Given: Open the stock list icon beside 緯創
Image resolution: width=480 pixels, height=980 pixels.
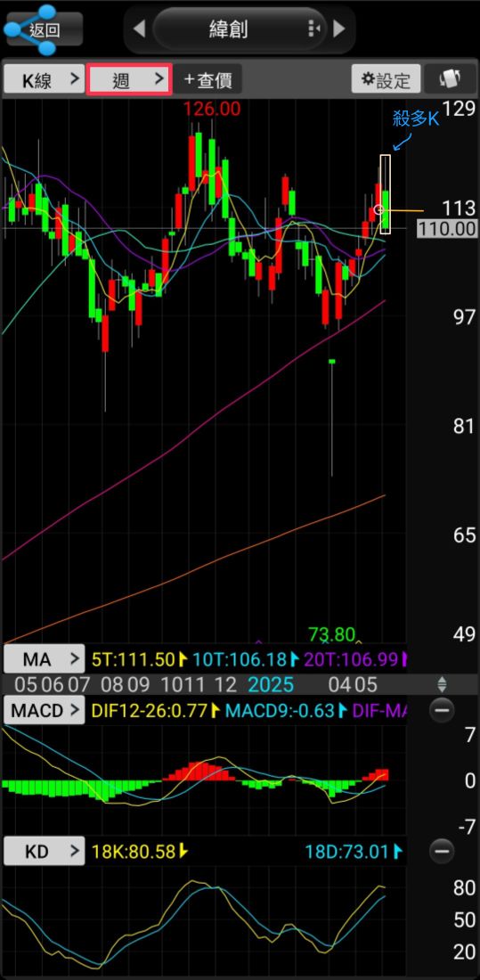Looking at the screenshot, I should tap(314, 29).
